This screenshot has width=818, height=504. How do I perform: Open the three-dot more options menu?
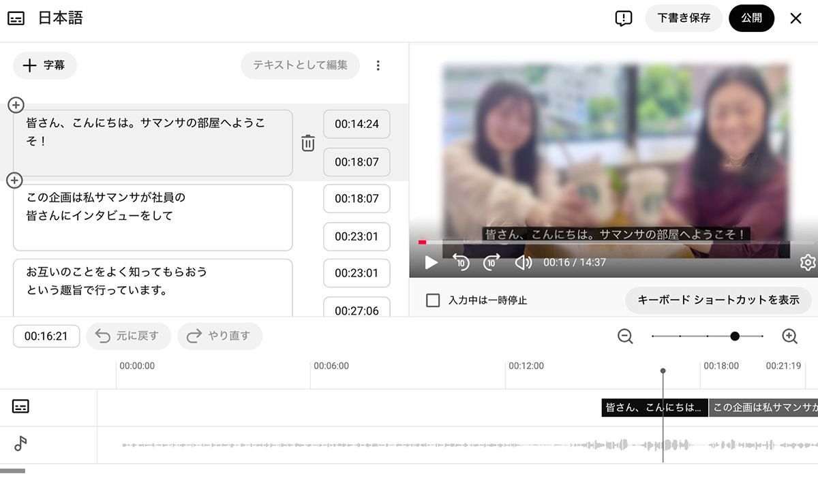coord(378,65)
